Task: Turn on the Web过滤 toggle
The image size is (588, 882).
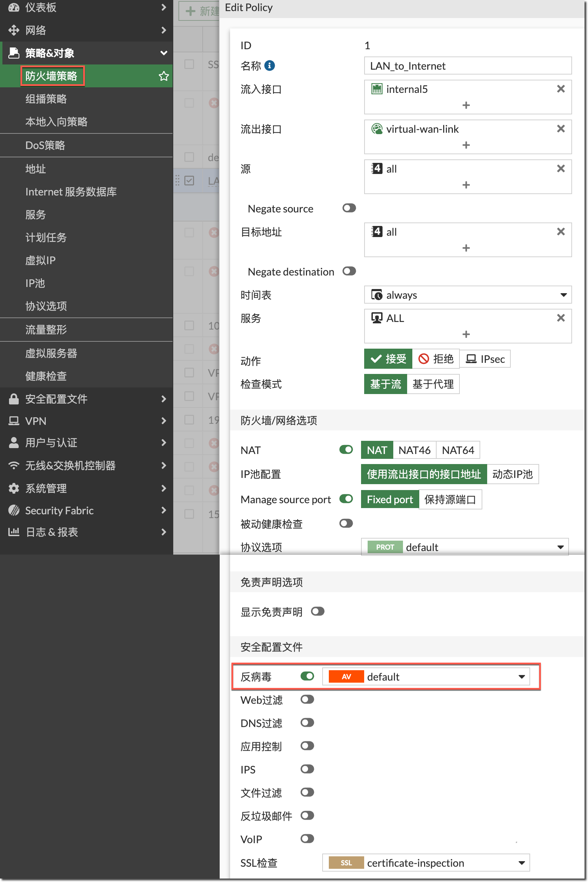Action: pyautogui.click(x=307, y=699)
